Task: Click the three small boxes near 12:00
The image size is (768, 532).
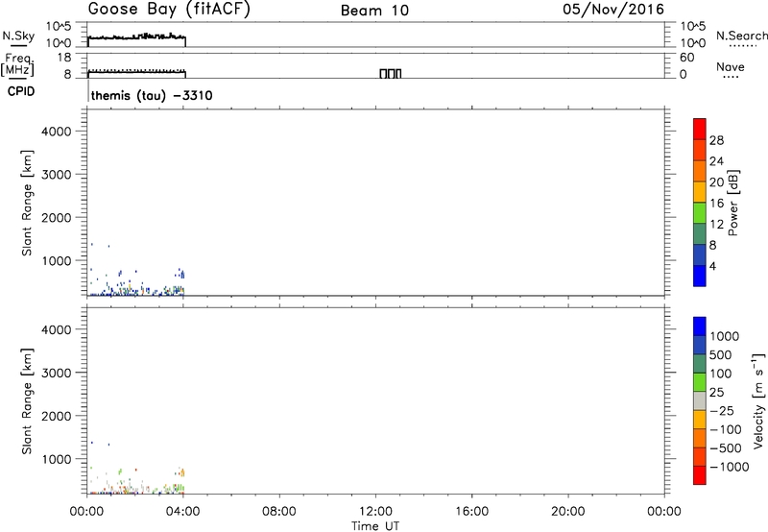Action: pyautogui.click(x=391, y=74)
